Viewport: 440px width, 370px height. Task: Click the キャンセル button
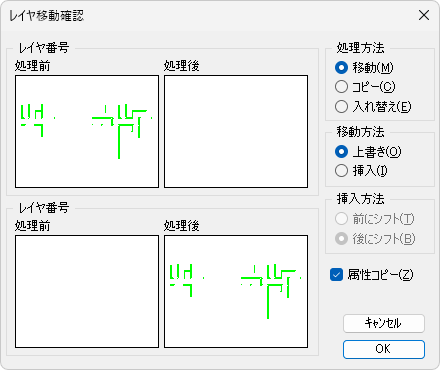point(384,323)
